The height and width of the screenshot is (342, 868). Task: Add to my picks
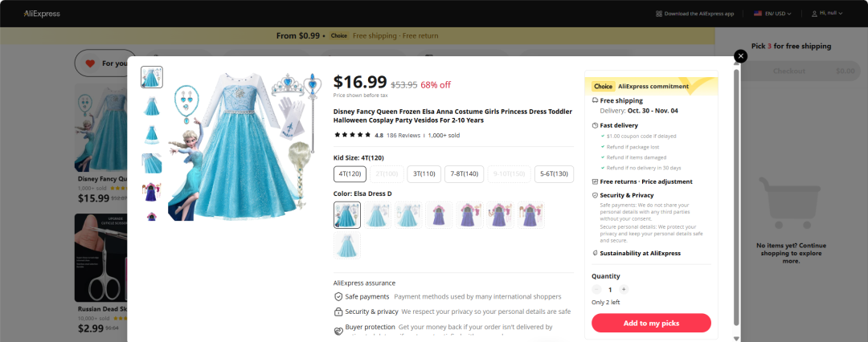(651, 324)
